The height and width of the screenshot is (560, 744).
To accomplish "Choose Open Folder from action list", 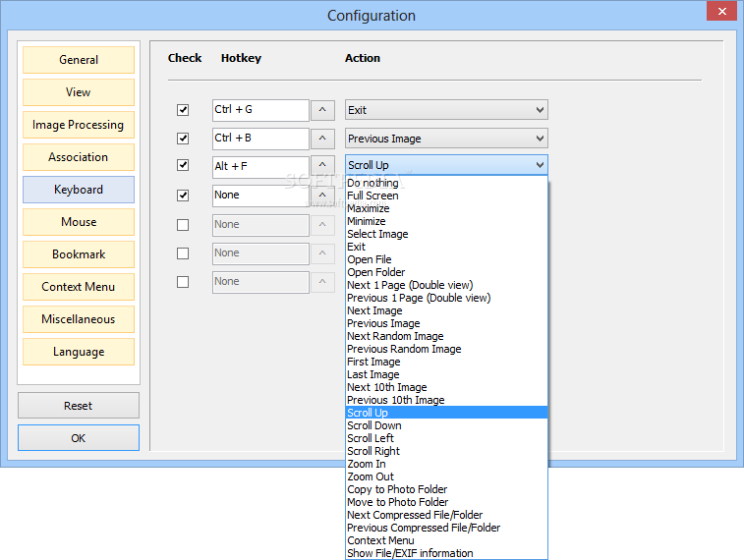I will [x=446, y=273].
